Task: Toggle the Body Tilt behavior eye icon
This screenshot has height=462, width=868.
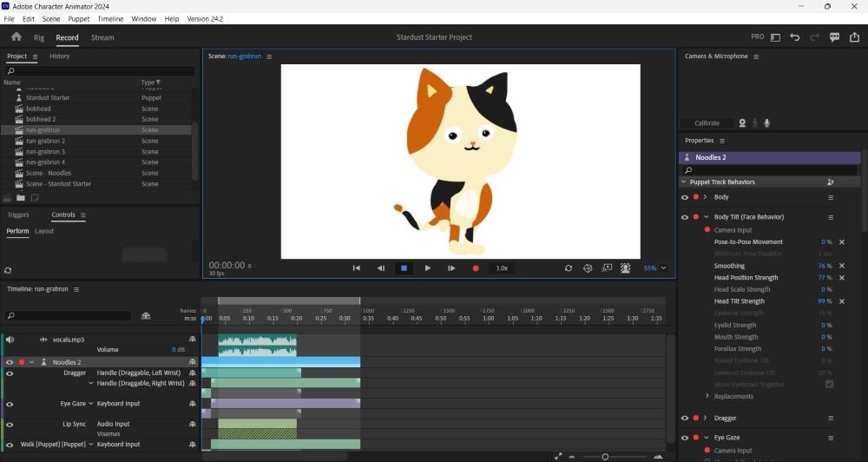Action: pyautogui.click(x=684, y=217)
